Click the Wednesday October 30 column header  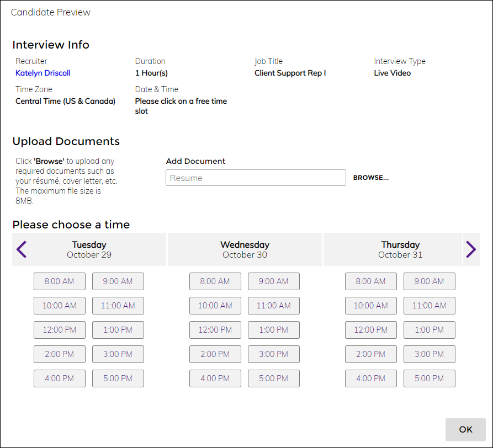pyautogui.click(x=245, y=249)
